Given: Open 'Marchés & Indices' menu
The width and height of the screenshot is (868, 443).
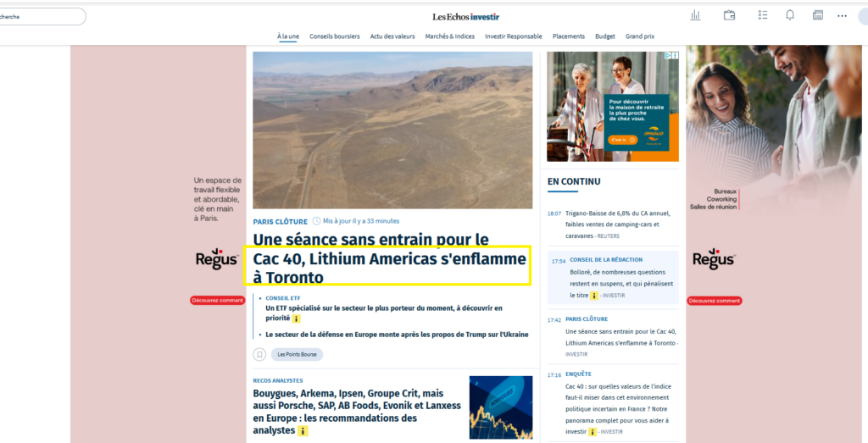Looking at the screenshot, I should point(450,36).
